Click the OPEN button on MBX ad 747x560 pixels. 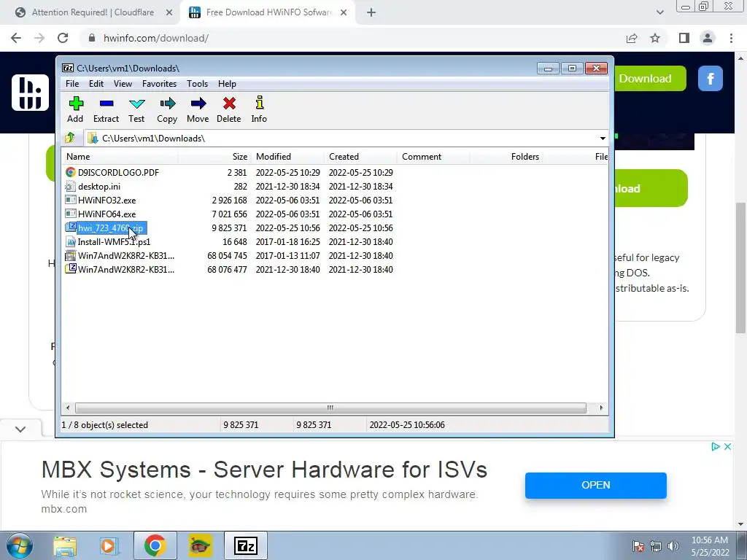[595, 485]
